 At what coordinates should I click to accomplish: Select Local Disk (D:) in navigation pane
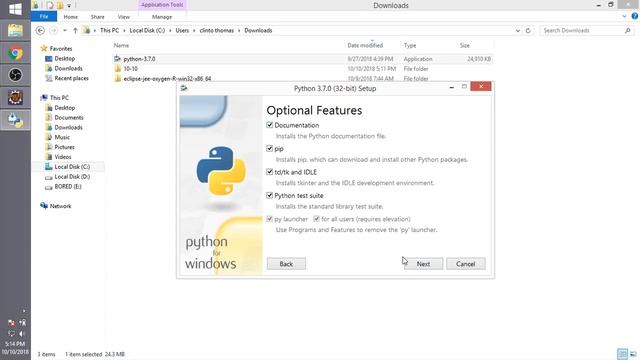tap(72, 177)
